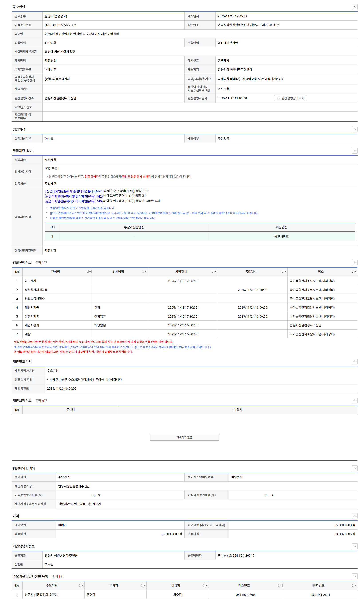This screenshot has height=607, width=364.
Task: Open filter dropdown for 장소 column
Action: pos(355,272)
